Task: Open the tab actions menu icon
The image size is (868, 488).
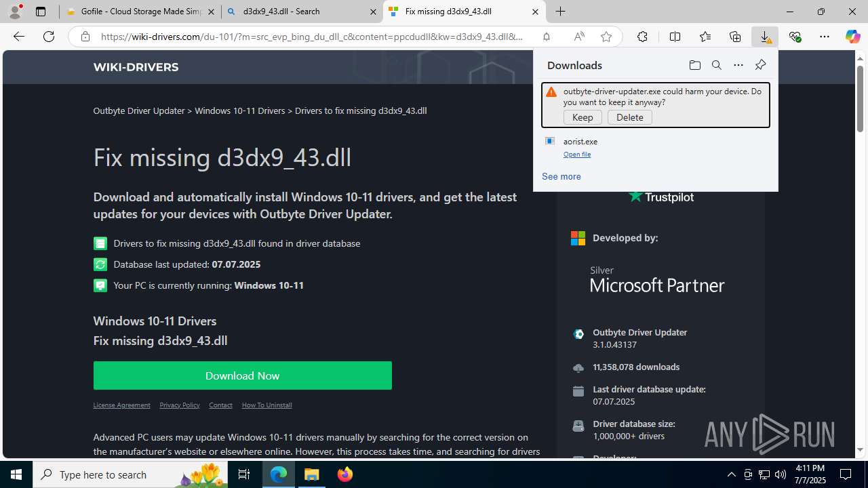Action: pyautogui.click(x=41, y=12)
